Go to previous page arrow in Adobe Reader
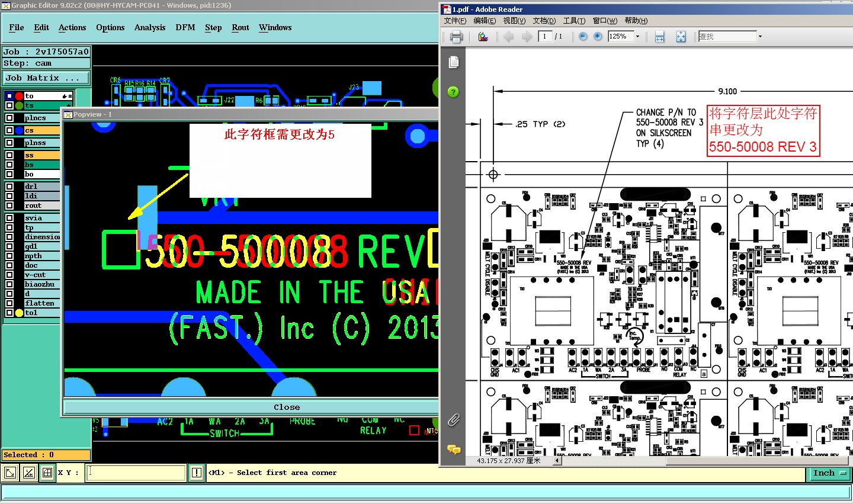The width and height of the screenshot is (853, 504). [508, 37]
